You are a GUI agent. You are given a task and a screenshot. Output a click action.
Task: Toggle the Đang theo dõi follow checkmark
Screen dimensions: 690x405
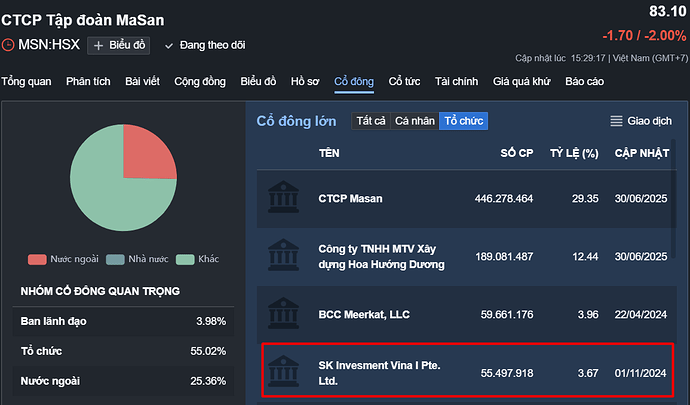[x=169, y=45]
